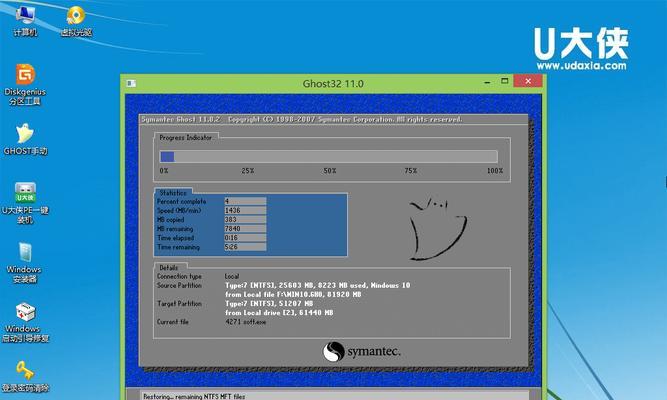
Task: Click Percent complete value 4
Action: coord(245,201)
